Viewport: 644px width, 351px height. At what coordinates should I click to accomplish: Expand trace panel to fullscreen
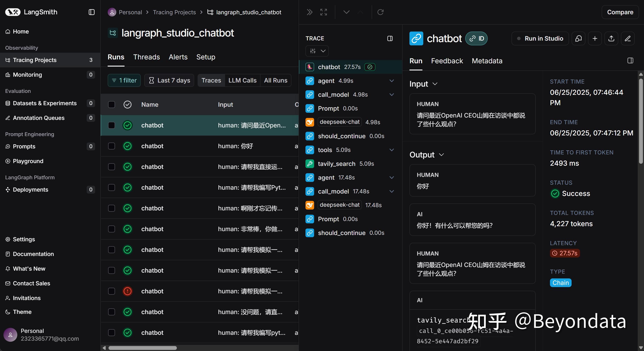[x=323, y=12]
